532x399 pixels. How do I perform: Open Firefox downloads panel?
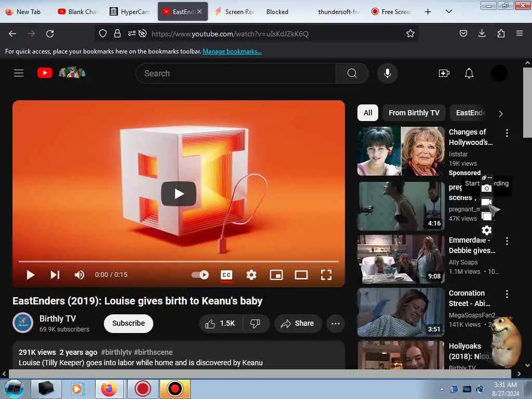[482, 34]
